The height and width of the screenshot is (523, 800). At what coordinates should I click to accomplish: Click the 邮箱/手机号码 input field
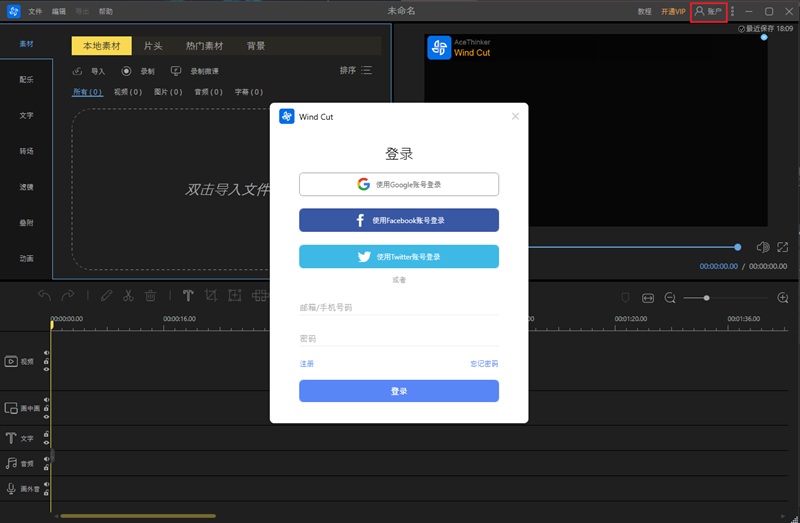399,308
